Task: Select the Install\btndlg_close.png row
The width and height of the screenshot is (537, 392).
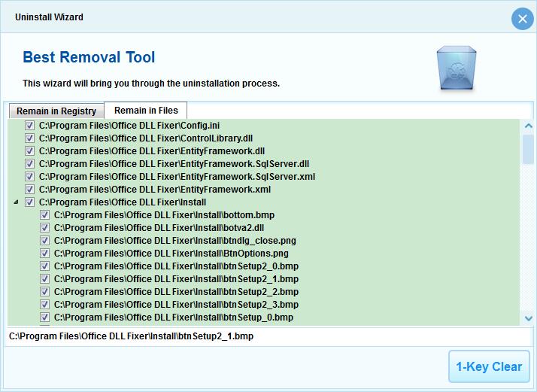Action: [175, 241]
